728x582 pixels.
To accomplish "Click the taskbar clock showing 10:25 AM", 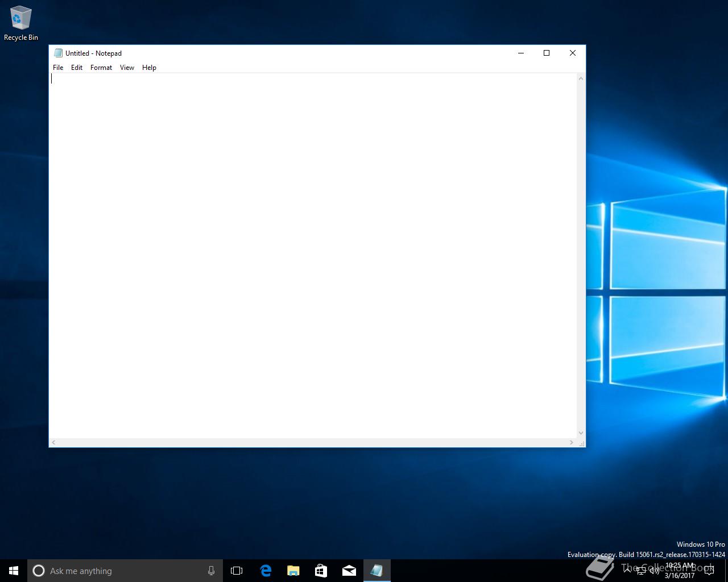I will 680,571.
